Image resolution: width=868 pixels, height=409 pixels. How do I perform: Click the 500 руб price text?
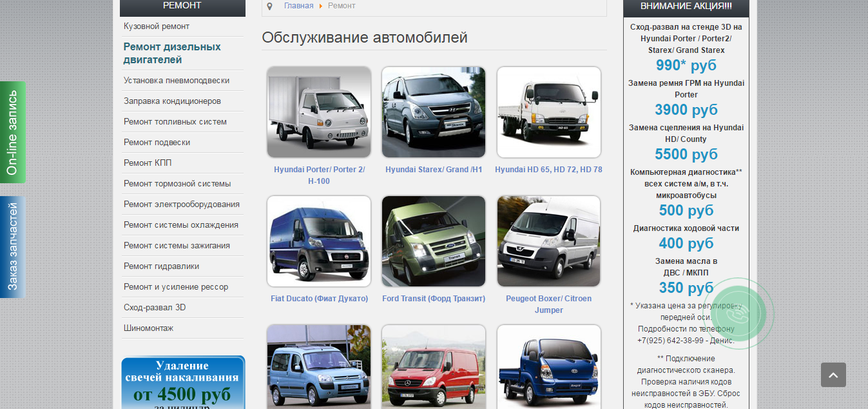tap(686, 210)
